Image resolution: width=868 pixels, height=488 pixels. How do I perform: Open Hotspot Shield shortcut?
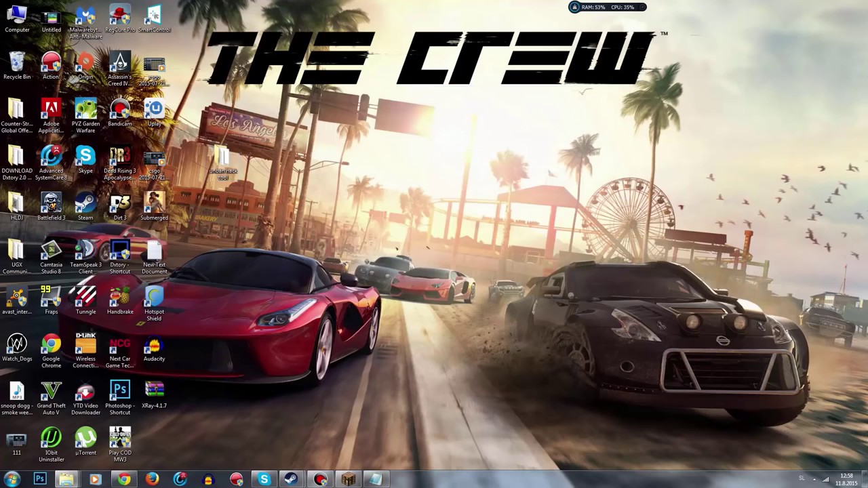[154, 304]
